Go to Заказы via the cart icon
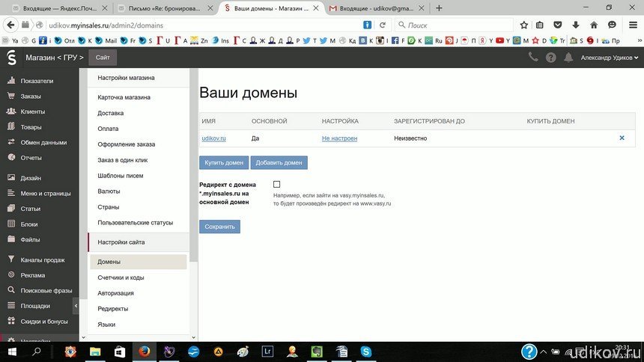The width and height of the screenshot is (644, 362). pyautogui.click(x=11, y=96)
